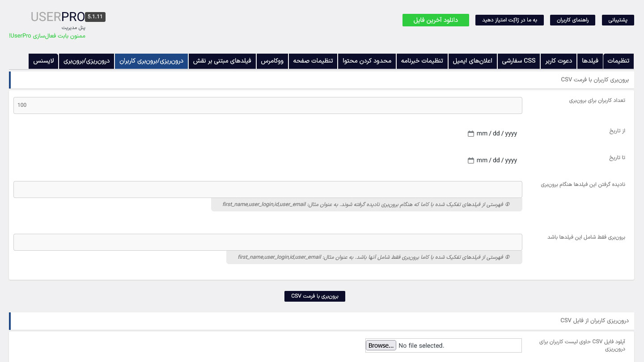Click the 5.1.11 version badge

click(95, 17)
